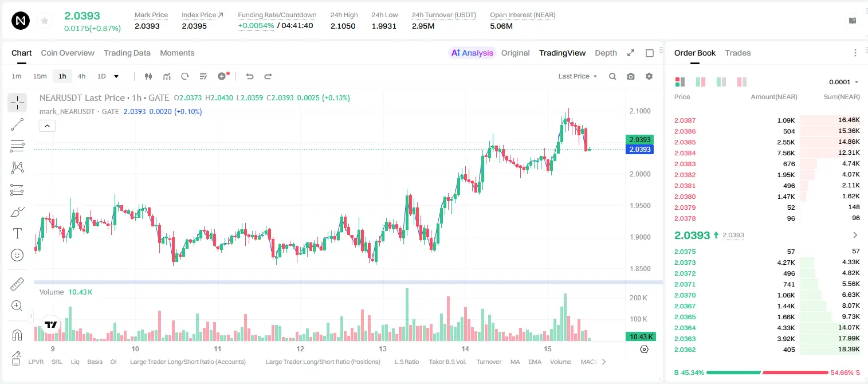Open the chart search magnifier

[x=612, y=76]
